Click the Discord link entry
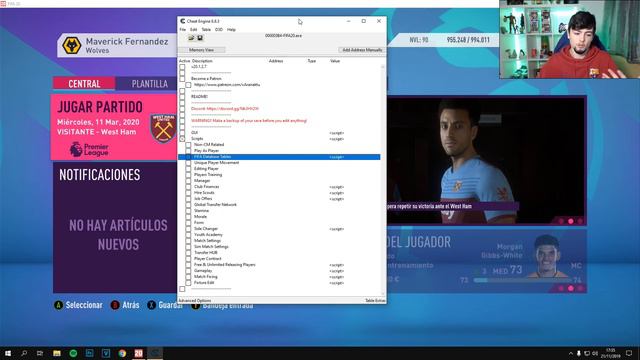The height and width of the screenshot is (360, 640). pos(224,109)
